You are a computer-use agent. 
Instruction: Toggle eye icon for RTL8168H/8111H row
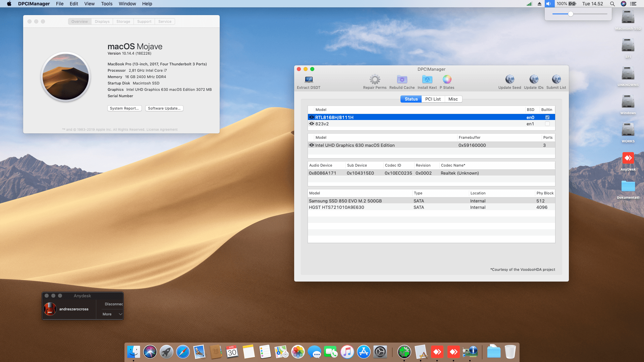[312, 117]
